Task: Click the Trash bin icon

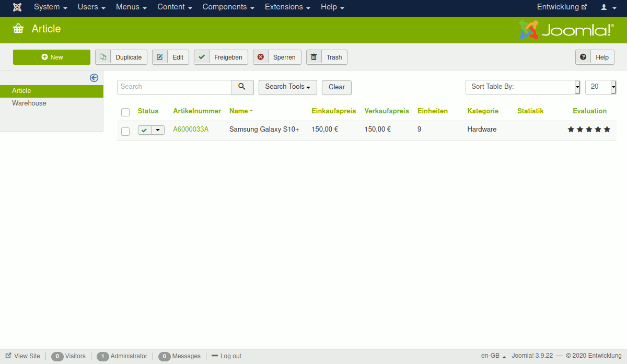Action: [313, 57]
